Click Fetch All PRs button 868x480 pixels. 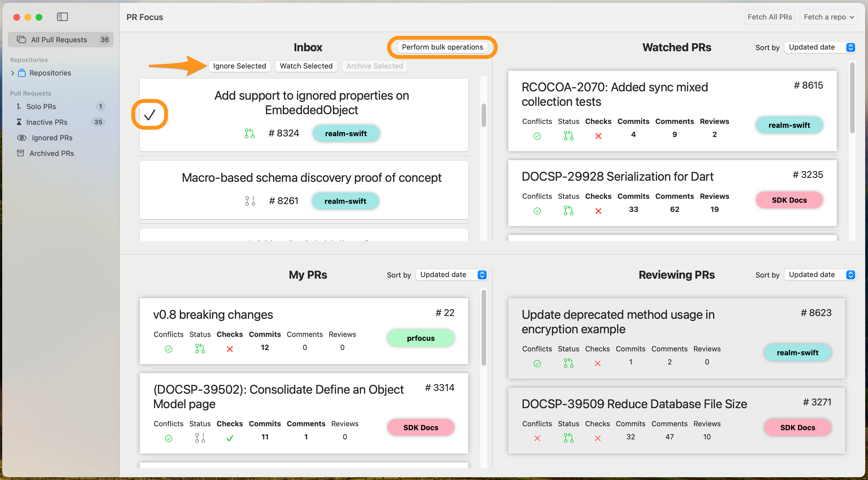click(770, 17)
